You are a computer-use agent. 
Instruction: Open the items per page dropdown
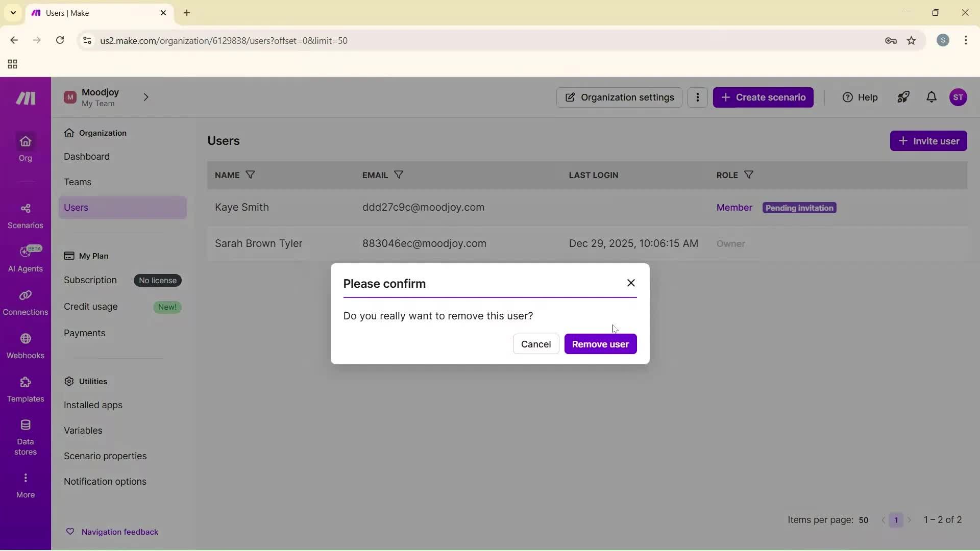[x=864, y=520]
